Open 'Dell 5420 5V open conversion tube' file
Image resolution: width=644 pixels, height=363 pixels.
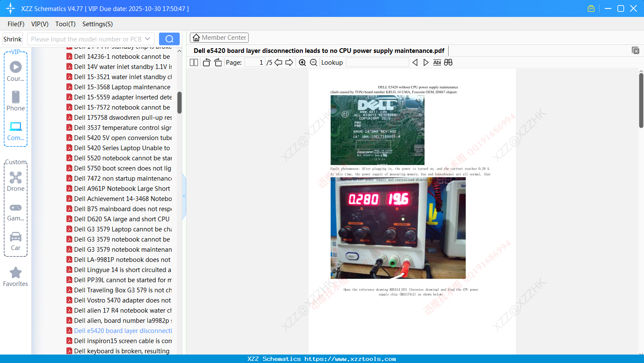(x=119, y=138)
